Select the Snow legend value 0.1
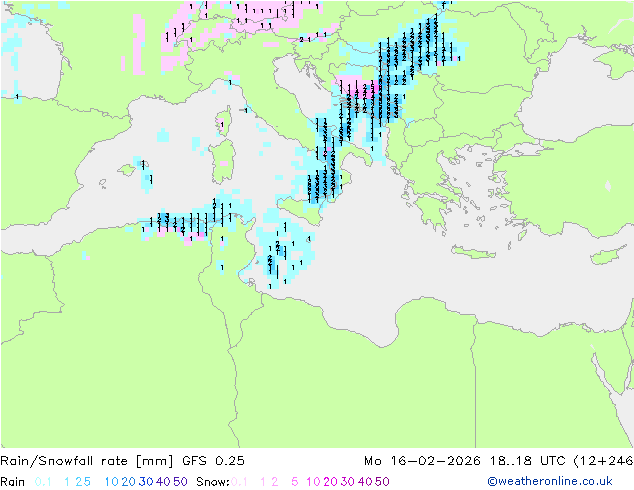Image resolution: width=634 pixels, height=490 pixels. point(239,482)
